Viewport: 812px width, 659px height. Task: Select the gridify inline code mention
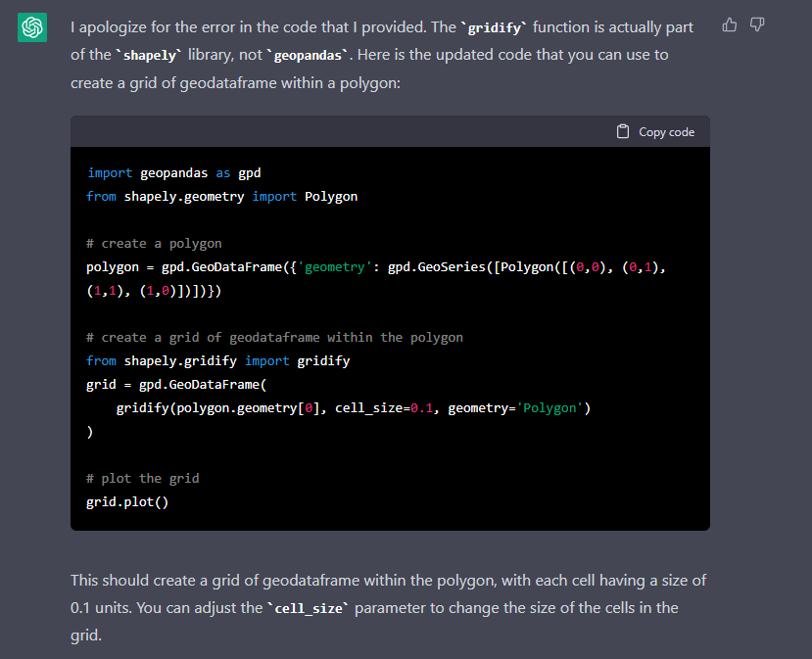[495, 28]
